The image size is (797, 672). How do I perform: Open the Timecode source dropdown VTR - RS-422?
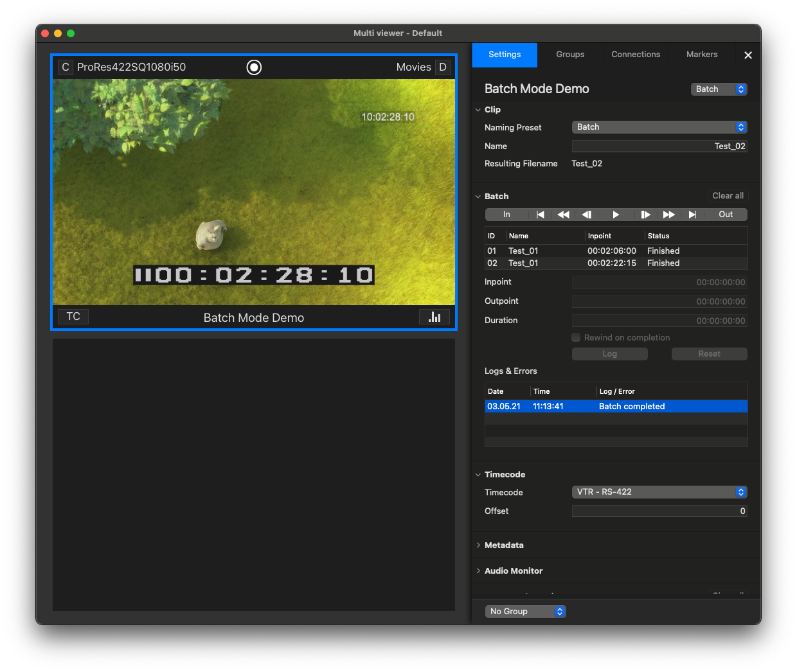659,492
